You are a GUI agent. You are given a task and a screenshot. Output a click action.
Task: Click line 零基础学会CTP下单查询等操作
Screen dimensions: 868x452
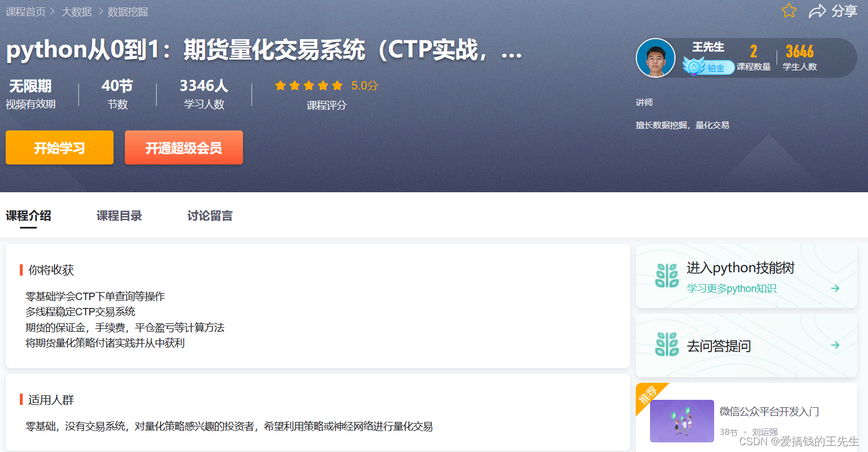click(x=95, y=296)
